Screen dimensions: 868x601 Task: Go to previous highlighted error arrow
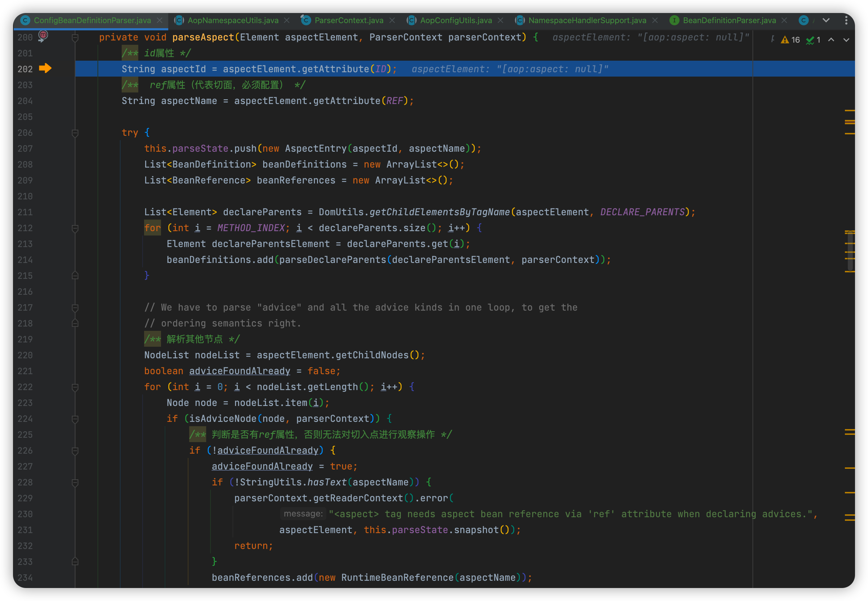tap(831, 40)
